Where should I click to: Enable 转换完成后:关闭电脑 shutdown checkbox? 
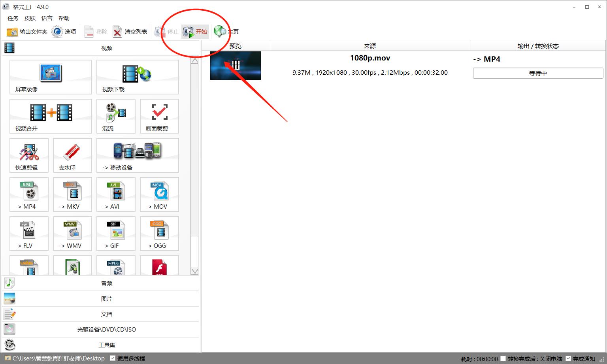(x=503, y=358)
